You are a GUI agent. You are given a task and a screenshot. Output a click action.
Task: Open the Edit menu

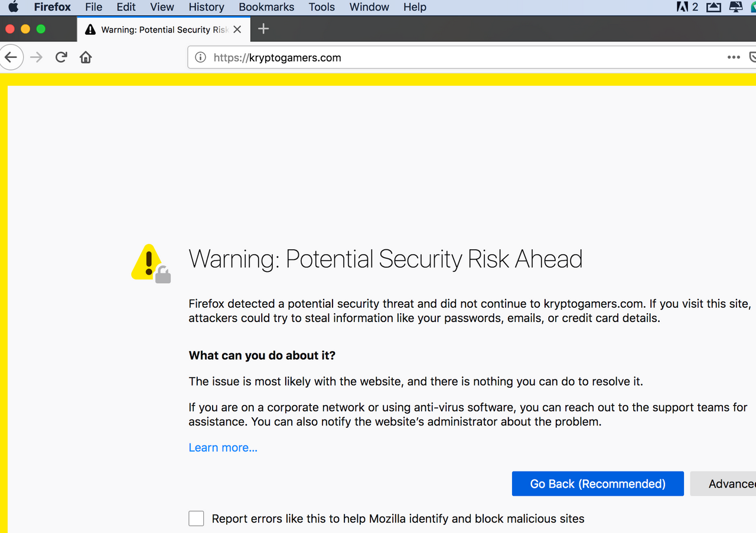coord(126,7)
